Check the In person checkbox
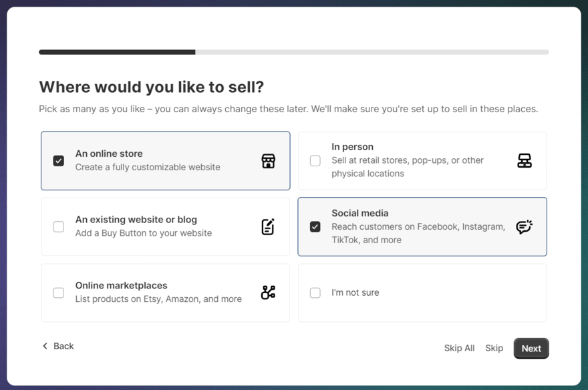This screenshot has height=390, width=588. pos(315,161)
